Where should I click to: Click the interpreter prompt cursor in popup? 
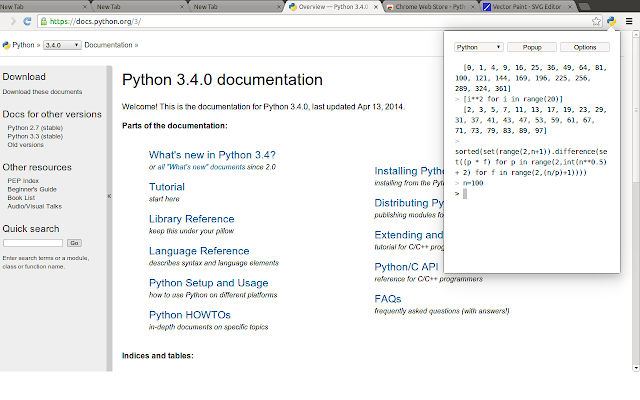coord(465,194)
